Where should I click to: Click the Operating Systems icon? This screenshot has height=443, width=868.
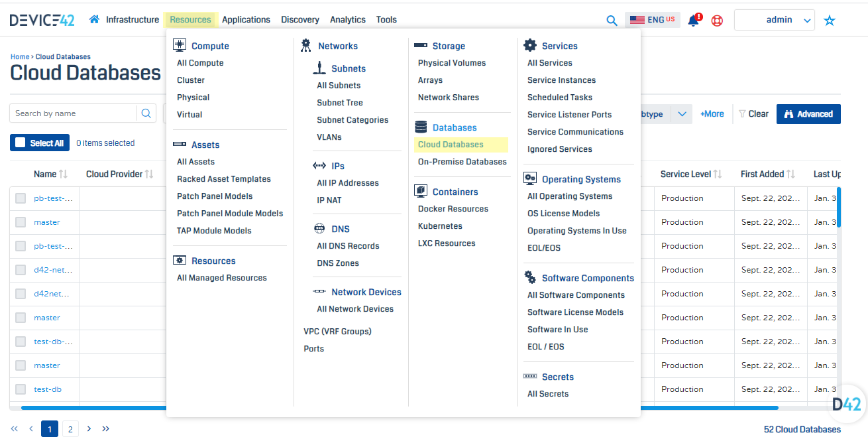click(x=530, y=178)
